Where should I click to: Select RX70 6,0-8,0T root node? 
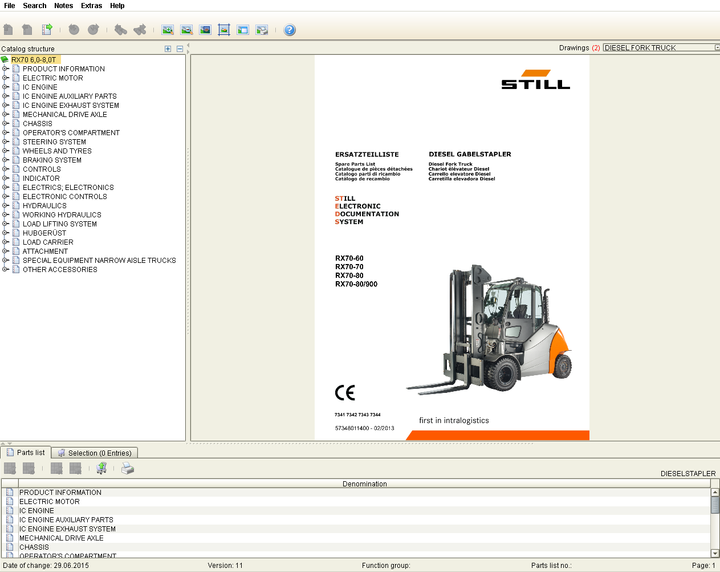pos(34,60)
